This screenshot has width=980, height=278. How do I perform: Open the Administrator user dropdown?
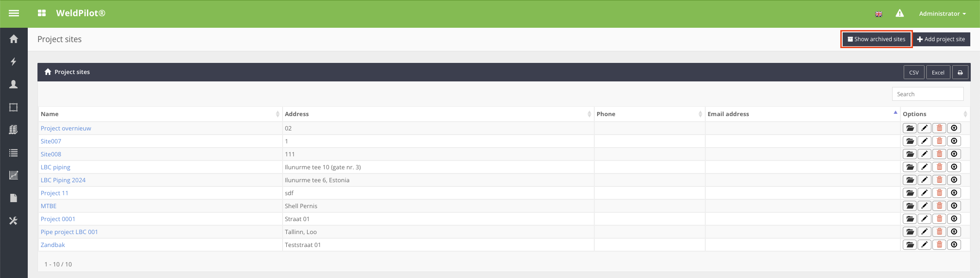[x=942, y=14]
